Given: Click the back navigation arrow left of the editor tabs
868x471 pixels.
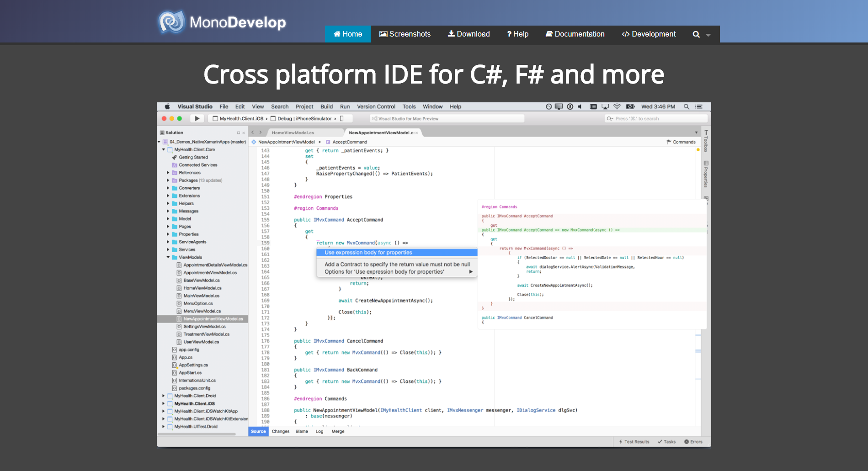Looking at the screenshot, I should [252, 132].
